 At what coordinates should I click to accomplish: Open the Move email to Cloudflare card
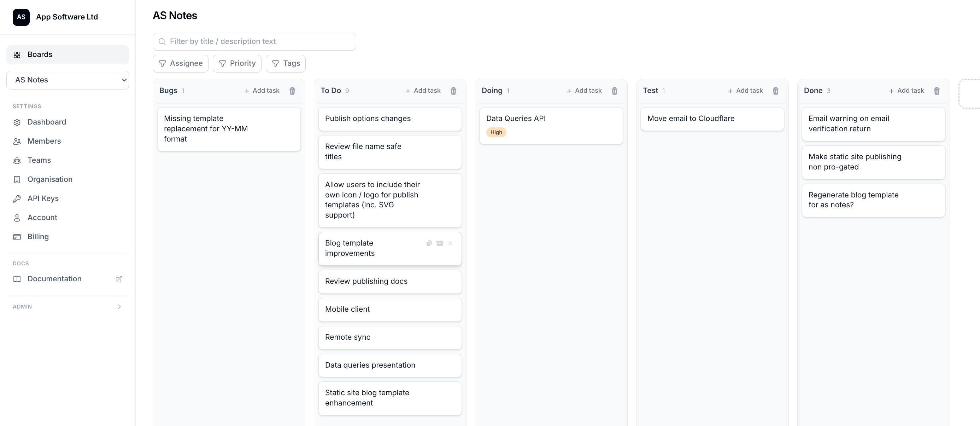point(712,119)
